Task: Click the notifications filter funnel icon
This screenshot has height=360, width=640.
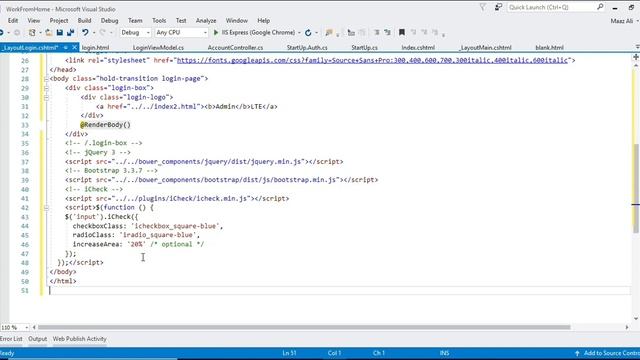Action: pos(482,7)
